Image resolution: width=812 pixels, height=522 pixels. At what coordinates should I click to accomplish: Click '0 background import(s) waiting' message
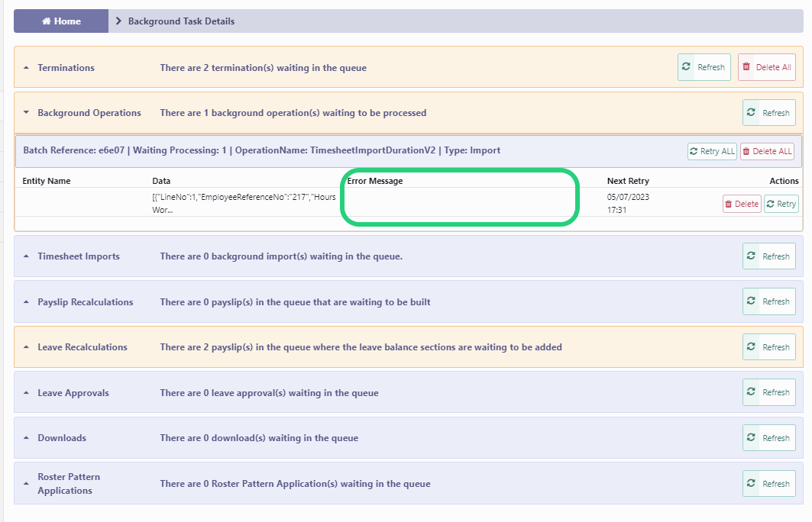(281, 256)
